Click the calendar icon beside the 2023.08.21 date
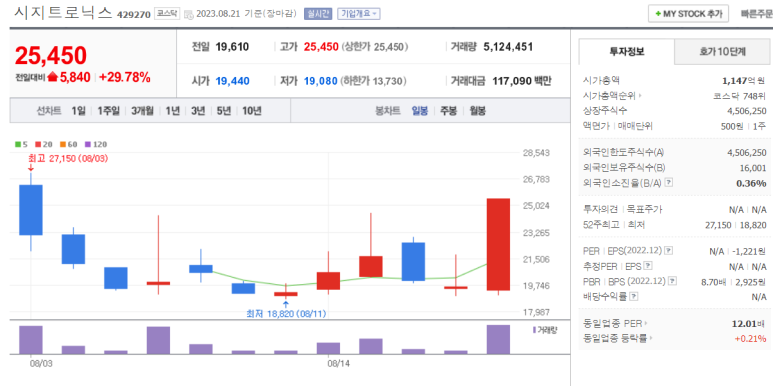The height and width of the screenshot is (386, 773). [189, 14]
